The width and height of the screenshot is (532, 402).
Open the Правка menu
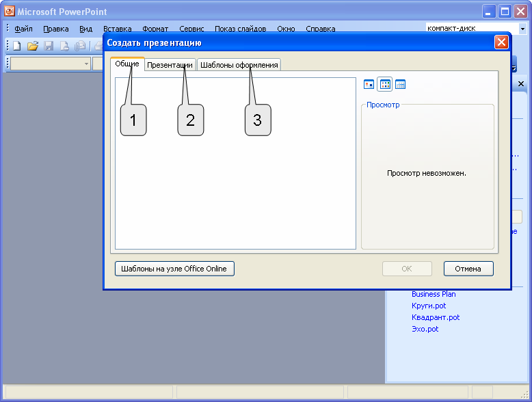[56, 29]
